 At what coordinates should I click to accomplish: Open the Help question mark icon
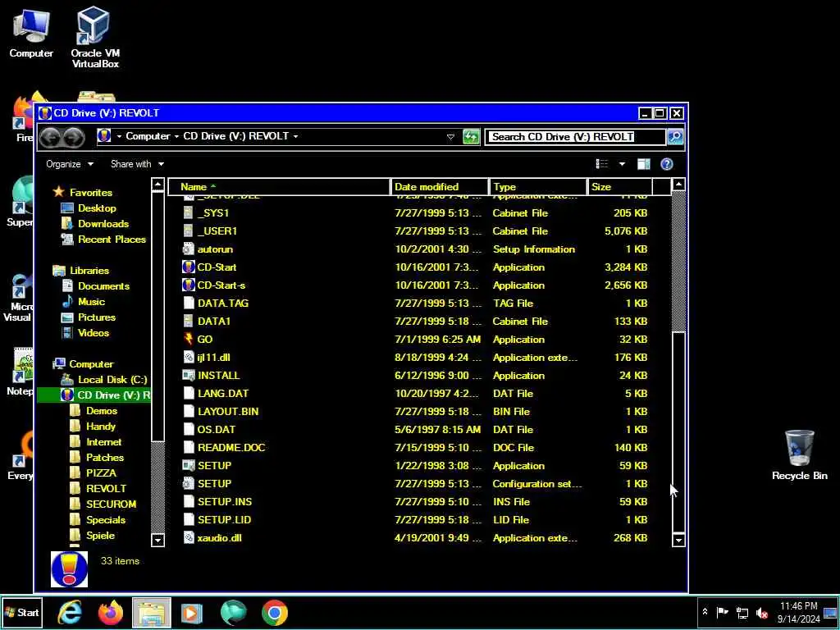tap(666, 164)
